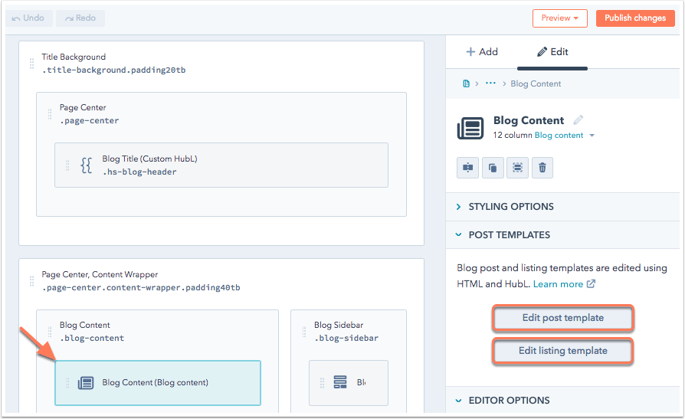The height and width of the screenshot is (419, 685).
Task: Open the Preview dropdown
Action: pyautogui.click(x=560, y=18)
